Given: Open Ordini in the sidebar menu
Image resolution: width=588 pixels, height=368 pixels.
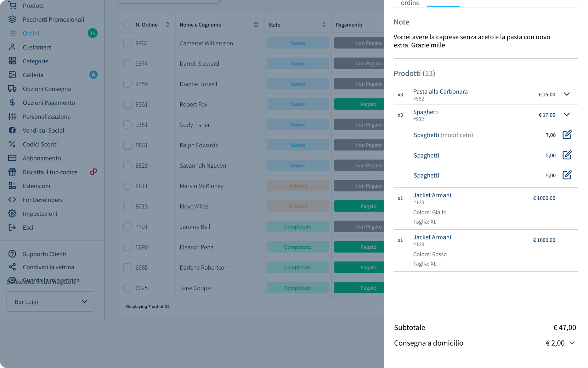Looking at the screenshot, I should pos(31,33).
